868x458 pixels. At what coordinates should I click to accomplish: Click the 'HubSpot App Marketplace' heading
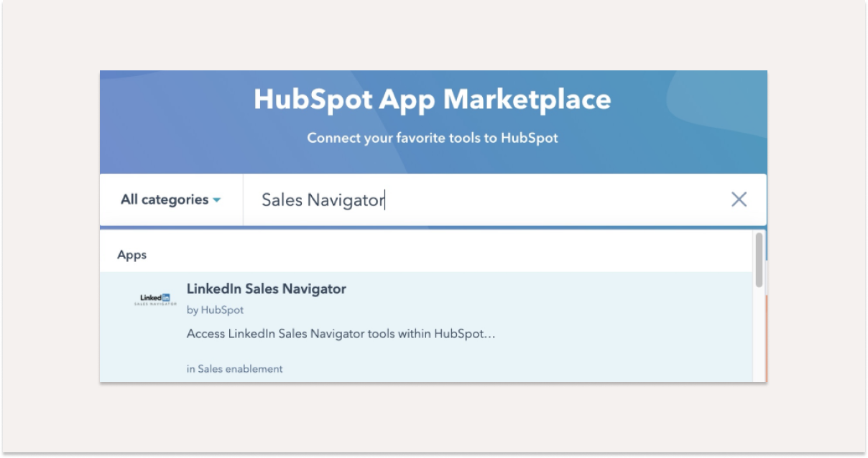[x=433, y=99]
